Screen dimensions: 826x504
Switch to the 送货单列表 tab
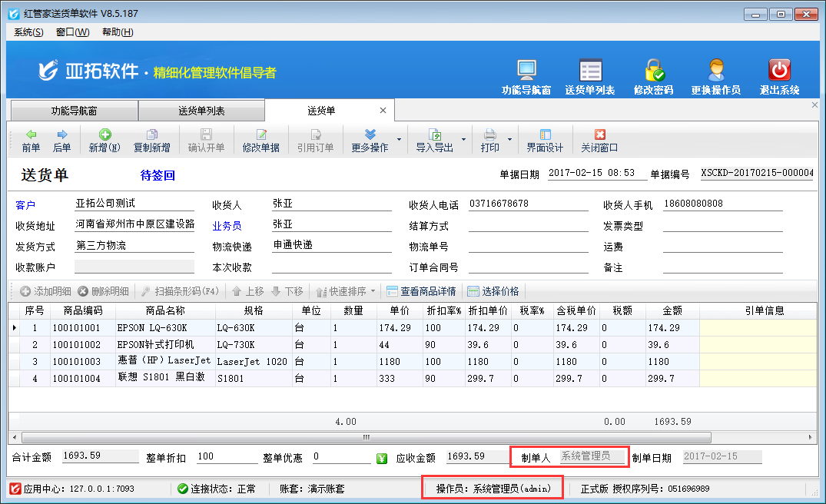201,111
